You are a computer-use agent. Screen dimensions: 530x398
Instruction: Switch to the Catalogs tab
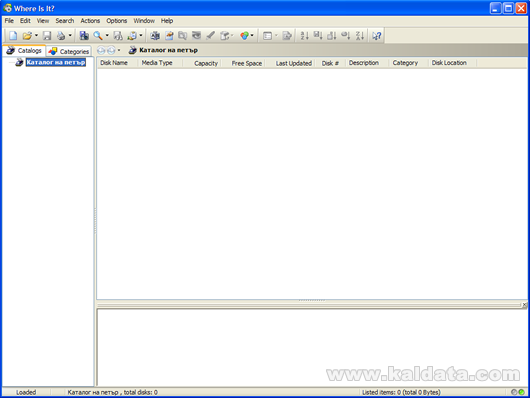[x=24, y=50]
